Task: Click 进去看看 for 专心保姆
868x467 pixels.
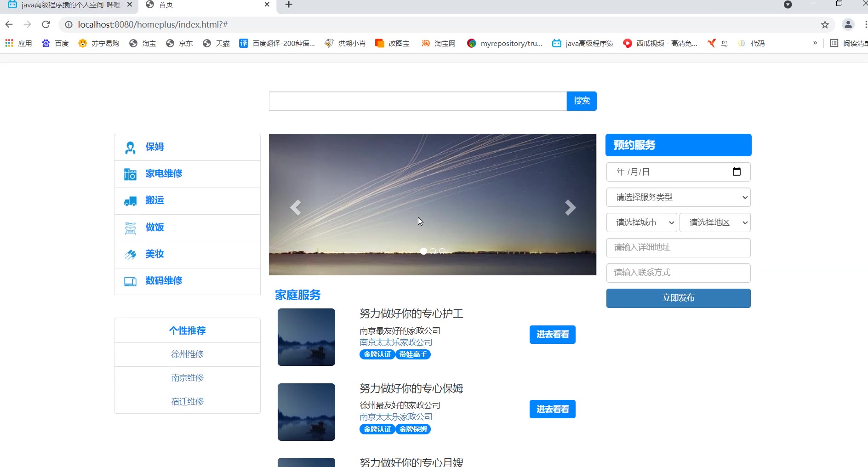Action: point(553,409)
